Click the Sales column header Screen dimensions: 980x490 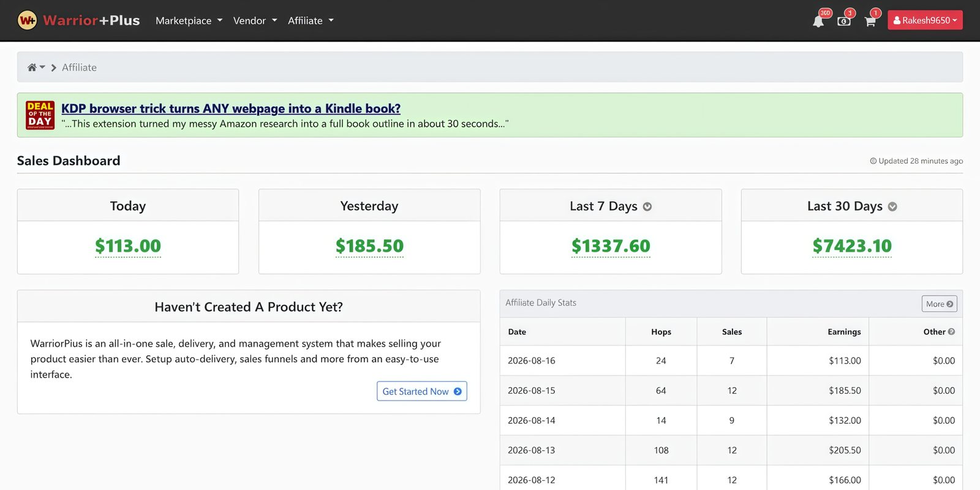coord(732,331)
